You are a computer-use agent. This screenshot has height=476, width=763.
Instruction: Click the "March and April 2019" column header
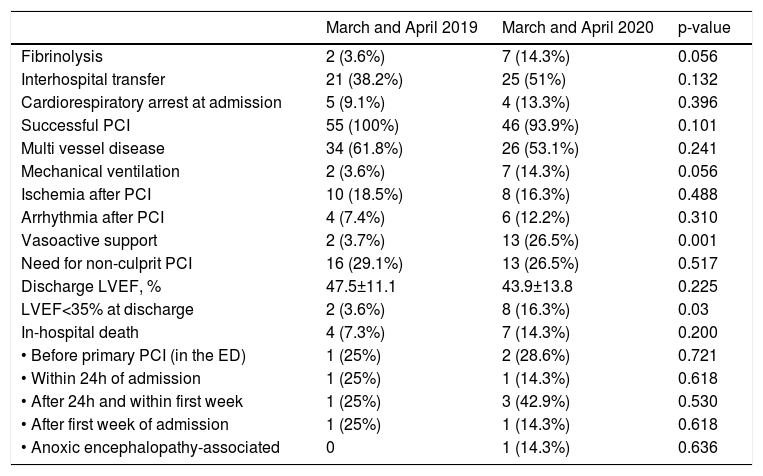point(380,28)
